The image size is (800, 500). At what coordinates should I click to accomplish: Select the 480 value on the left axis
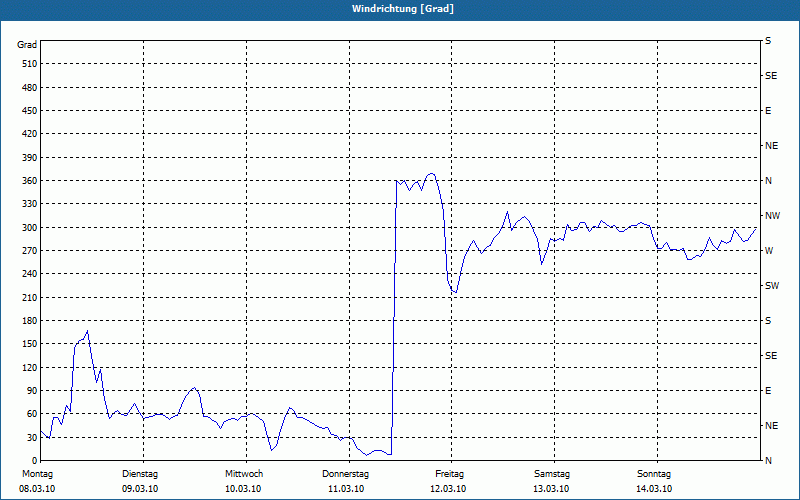coord(30,88)
